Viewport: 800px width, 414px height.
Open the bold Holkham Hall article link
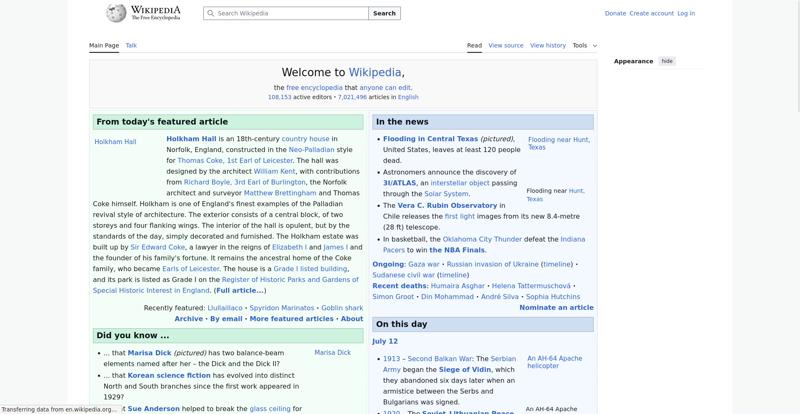191,139
